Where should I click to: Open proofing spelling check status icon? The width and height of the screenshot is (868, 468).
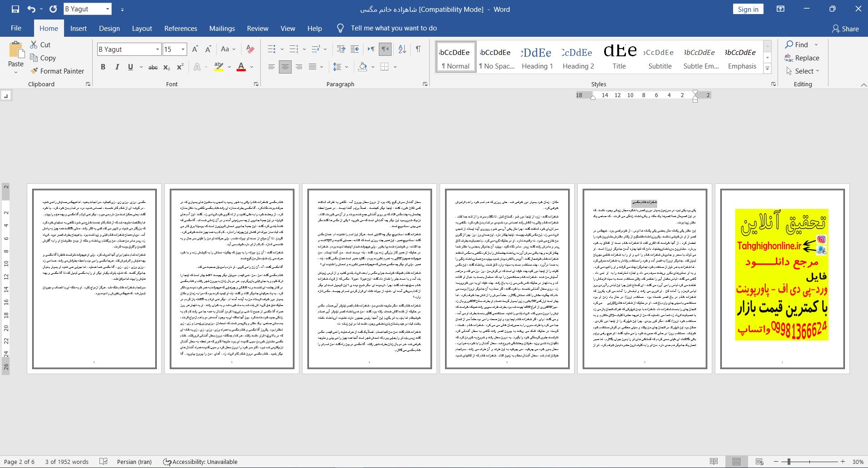104,462
